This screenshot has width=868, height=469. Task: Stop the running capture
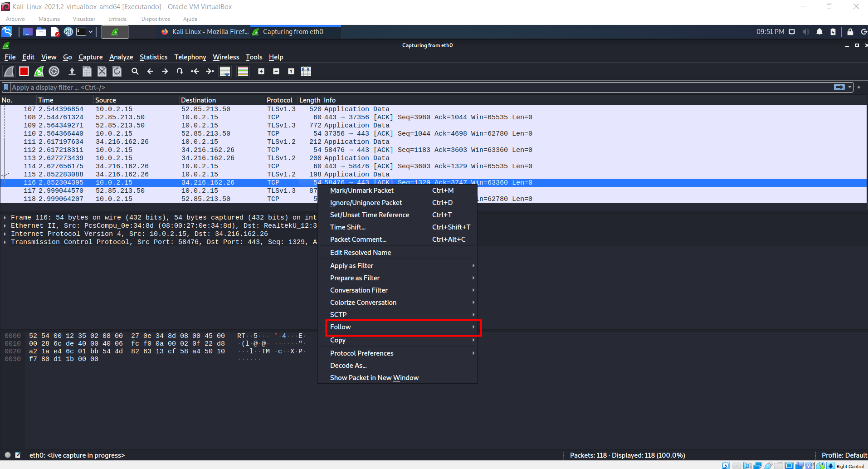24,71
